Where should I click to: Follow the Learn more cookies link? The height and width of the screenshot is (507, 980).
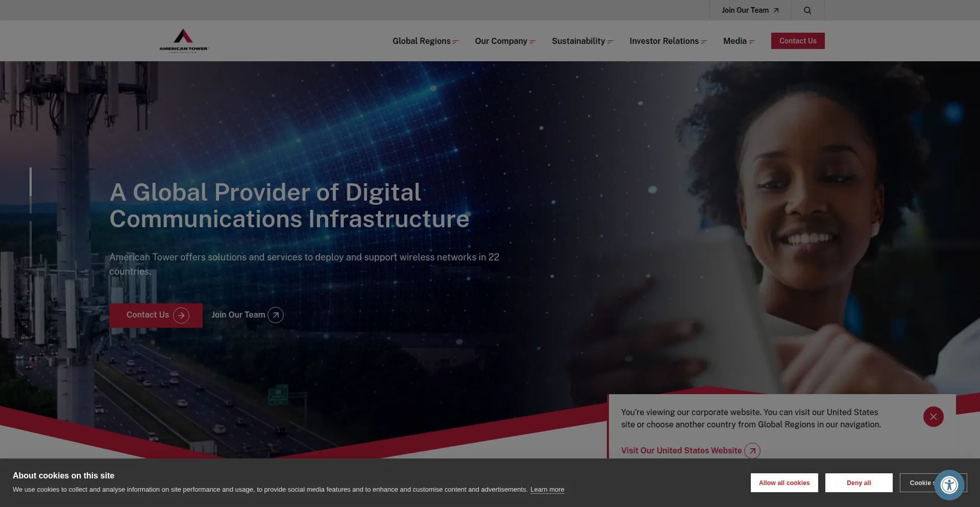(547, 490)
